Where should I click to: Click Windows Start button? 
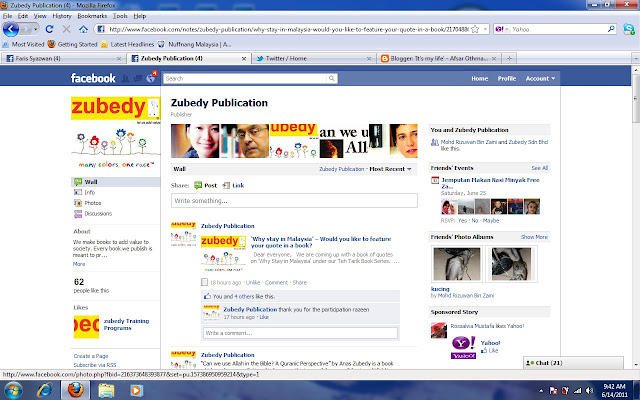[x=13, y=390]
